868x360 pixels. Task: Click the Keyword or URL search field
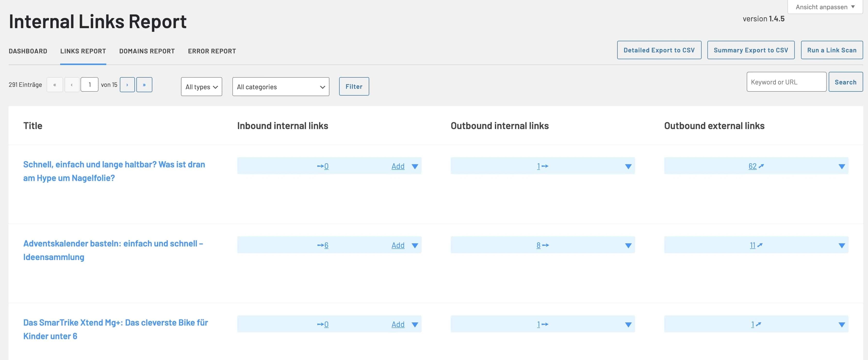pyautogui.click(x=786, y=82)
